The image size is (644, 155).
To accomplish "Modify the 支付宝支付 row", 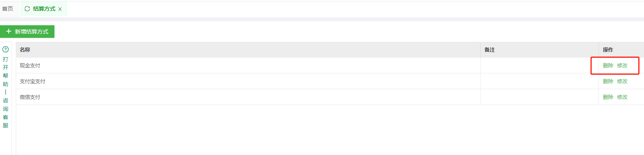I will click(622, 81).
